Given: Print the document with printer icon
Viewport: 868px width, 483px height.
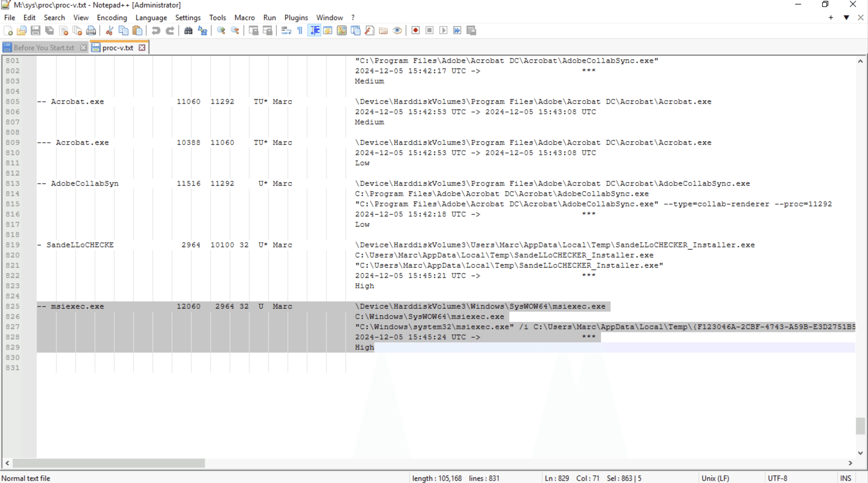Looking at the screenshot, I should pos(91,31).
